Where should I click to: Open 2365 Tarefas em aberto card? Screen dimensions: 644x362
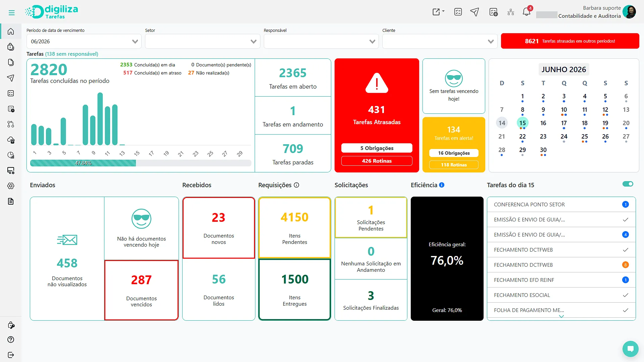point(293,78)
